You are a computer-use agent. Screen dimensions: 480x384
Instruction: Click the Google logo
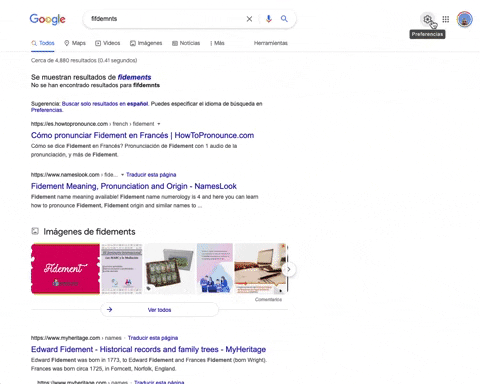click(x=47, y=19)
